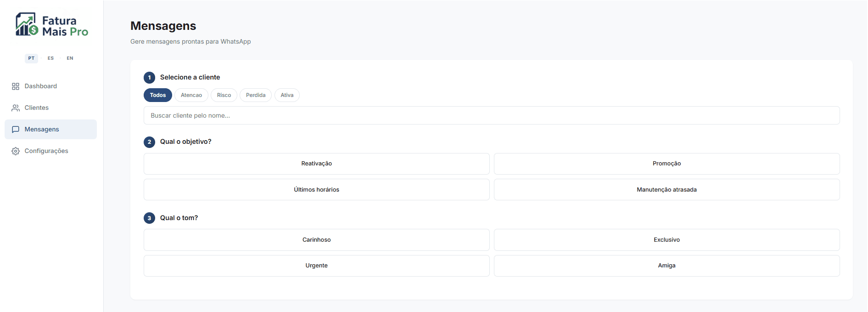Select the Urgente tone button
The height and width of the screenshot is (312, 868).
coord(316,266)
